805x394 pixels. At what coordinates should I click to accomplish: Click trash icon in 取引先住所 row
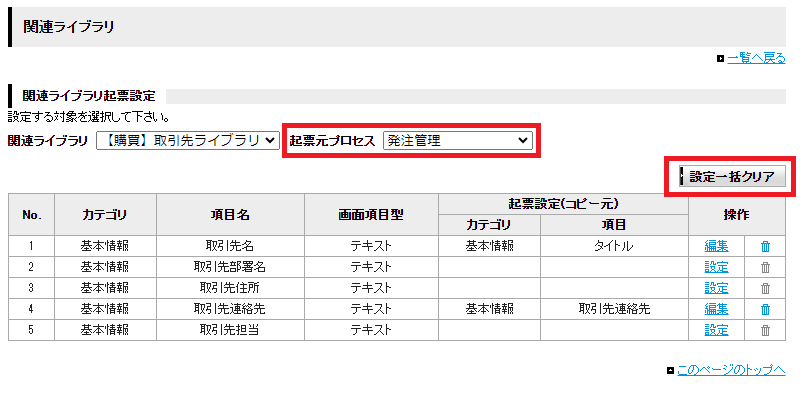coord(765,288)
